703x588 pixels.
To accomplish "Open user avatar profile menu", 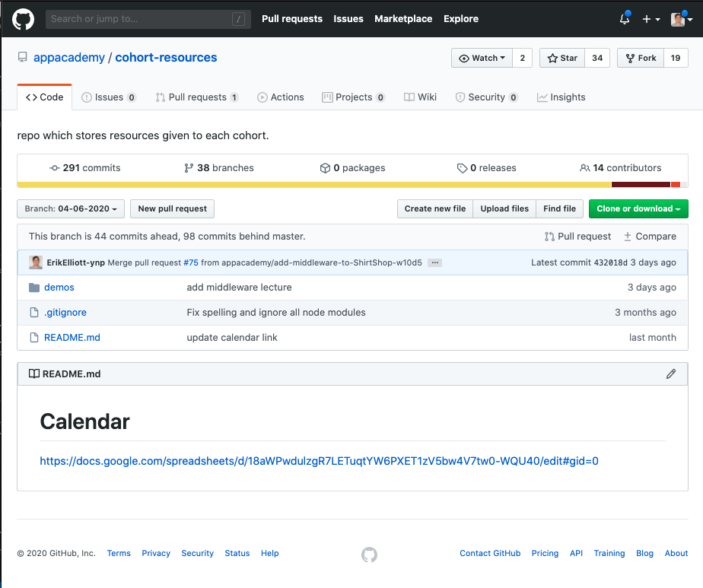I will tap(682, 19).
